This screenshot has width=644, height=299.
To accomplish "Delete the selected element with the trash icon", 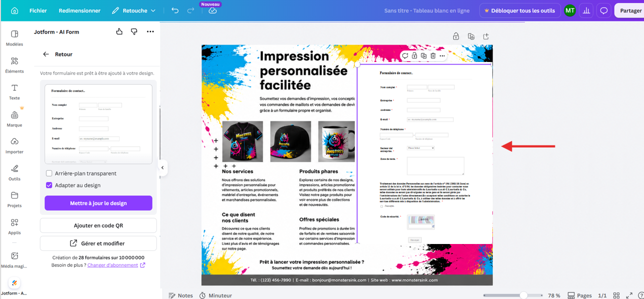I will [x=433, y=56].
